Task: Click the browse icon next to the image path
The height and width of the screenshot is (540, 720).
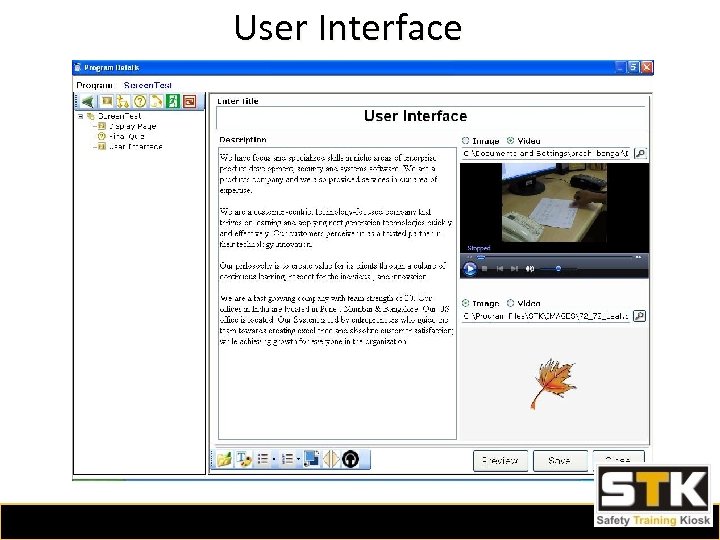Action: 639,316
